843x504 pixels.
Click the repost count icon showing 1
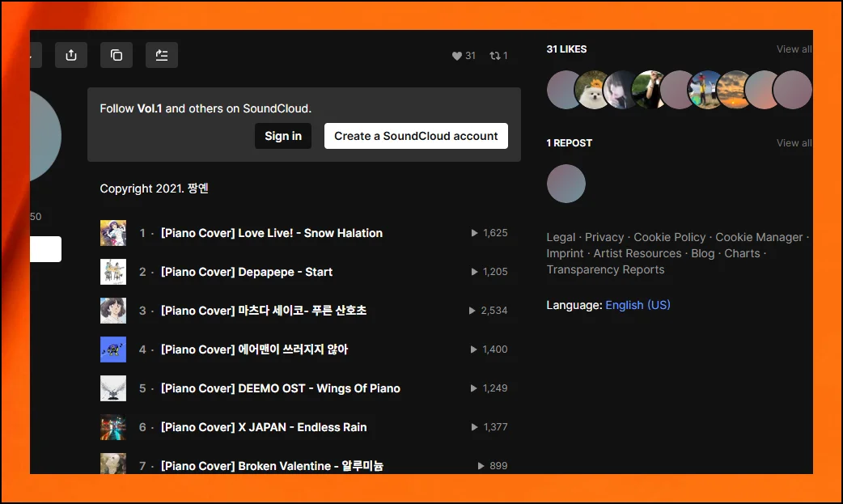498,55
